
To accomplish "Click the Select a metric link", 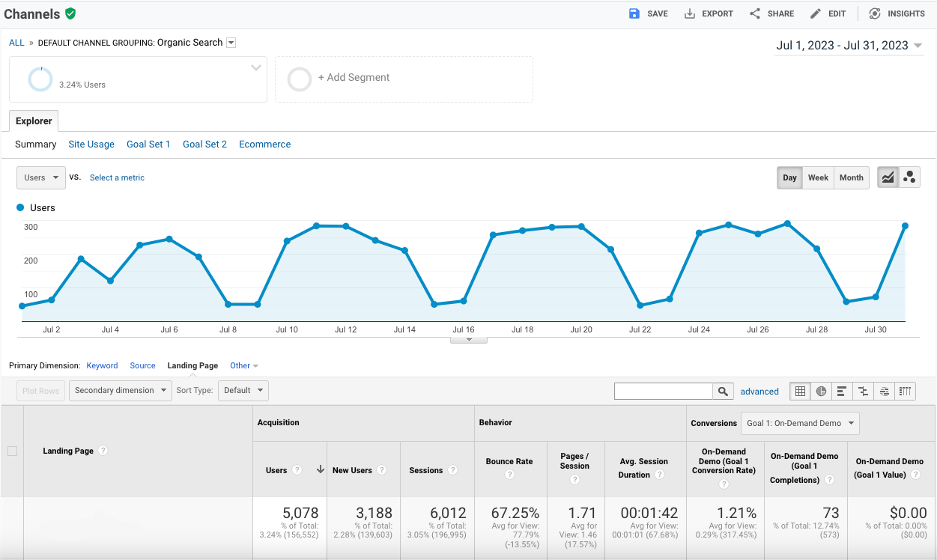I will (x=117, y=177).
